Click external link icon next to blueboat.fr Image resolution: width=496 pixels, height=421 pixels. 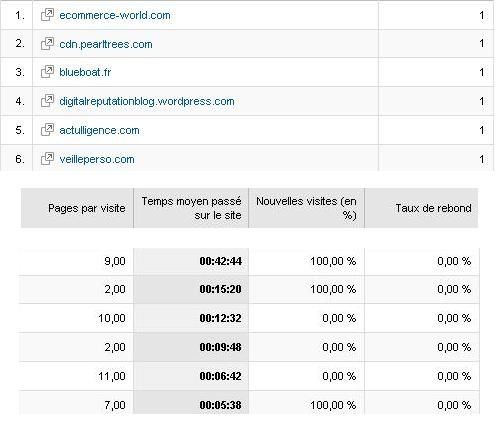(47, 72)
